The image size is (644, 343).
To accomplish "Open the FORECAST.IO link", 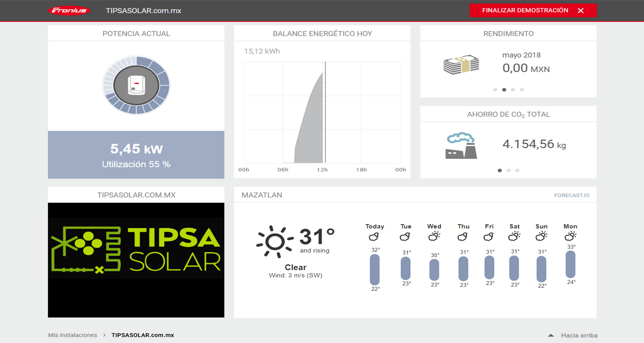I will 572,195.
